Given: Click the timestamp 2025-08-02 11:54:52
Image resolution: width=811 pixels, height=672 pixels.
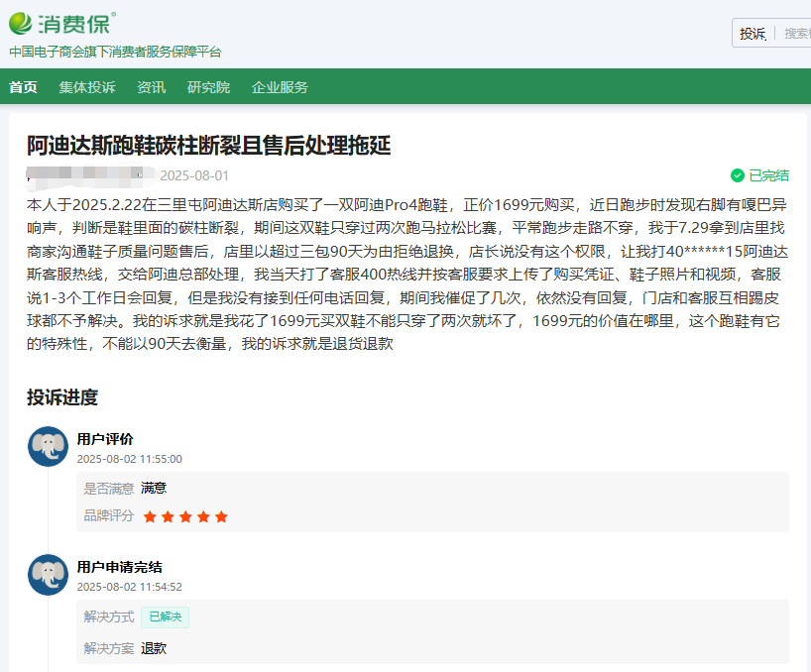Looking at the screenshot, I should pos(129,587).
